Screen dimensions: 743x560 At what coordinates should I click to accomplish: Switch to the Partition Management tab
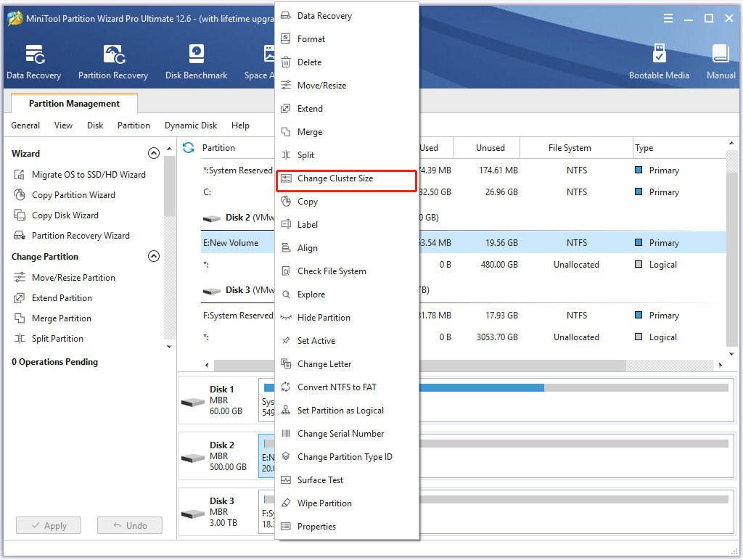(73, 103)
